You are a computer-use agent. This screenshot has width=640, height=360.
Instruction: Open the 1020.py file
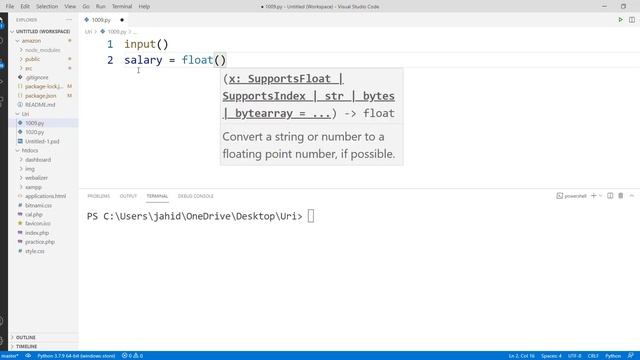coord(34,132)
